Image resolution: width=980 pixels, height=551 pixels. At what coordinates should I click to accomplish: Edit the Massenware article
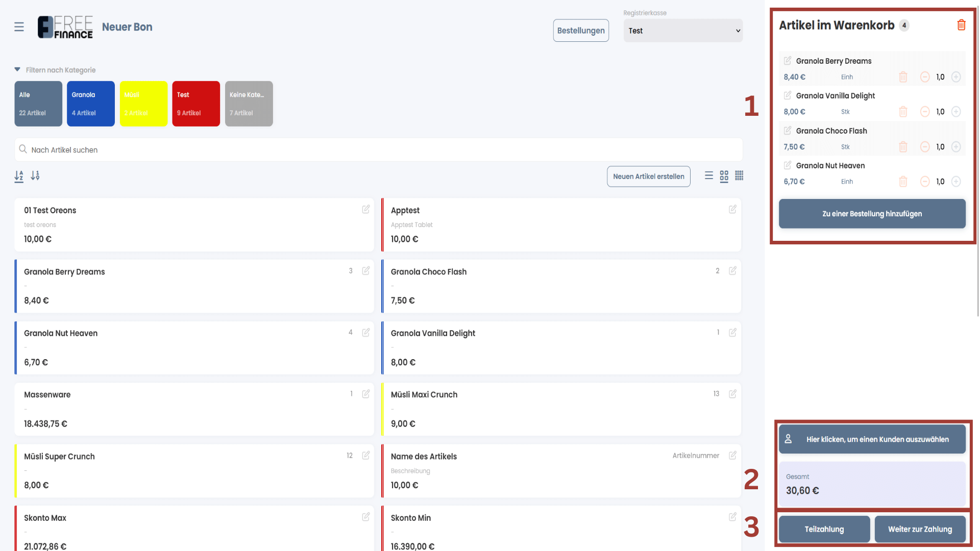point(366,394)
